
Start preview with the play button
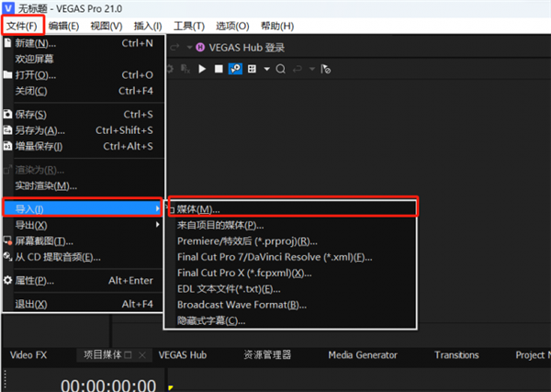(x=202, y=69)
